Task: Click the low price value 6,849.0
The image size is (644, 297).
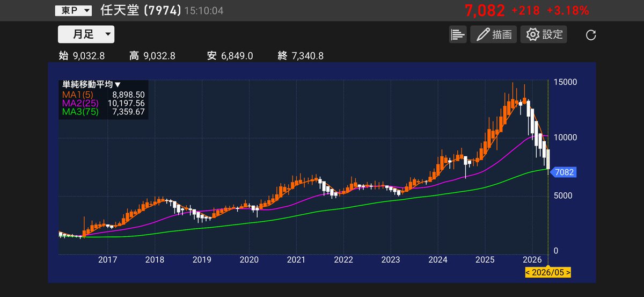Action: pyautogui.click(x=237, y=55)
